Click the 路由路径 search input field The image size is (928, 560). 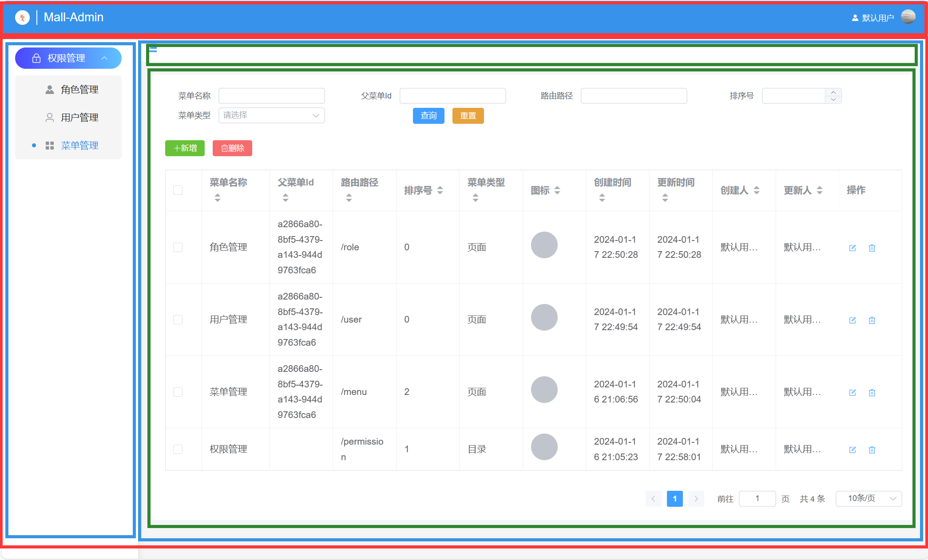634,96
